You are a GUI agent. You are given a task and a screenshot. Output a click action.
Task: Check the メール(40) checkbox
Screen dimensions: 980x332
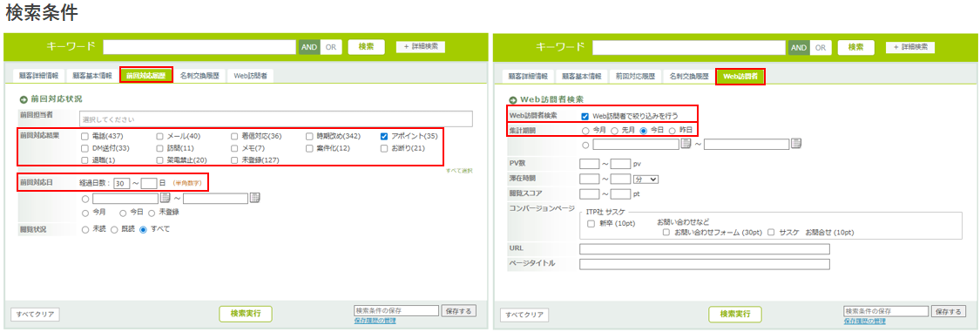(x=160, y=136)
